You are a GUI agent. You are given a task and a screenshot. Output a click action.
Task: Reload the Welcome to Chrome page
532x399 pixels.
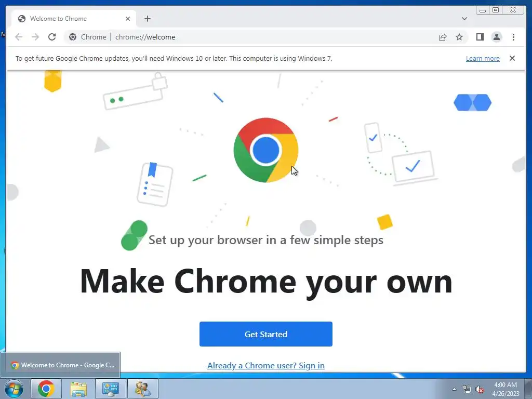point(52,37)
